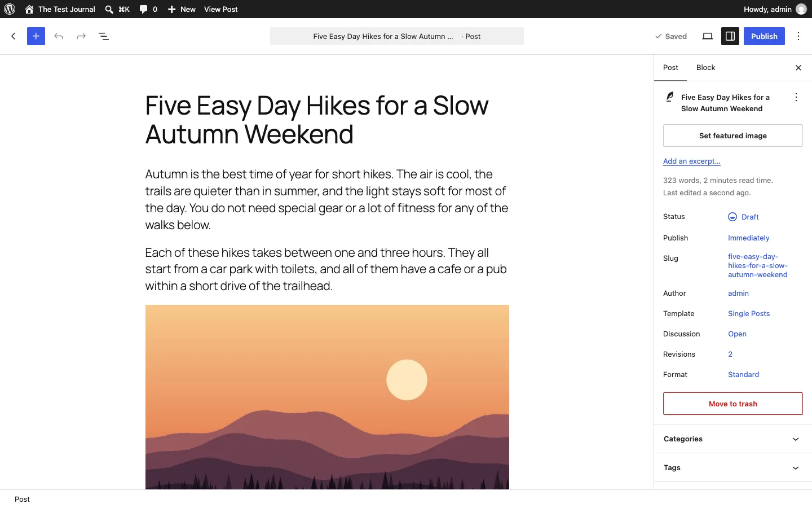812x508 pixels.
Task: Open the Single Posts template options
Action: [749, 314]
